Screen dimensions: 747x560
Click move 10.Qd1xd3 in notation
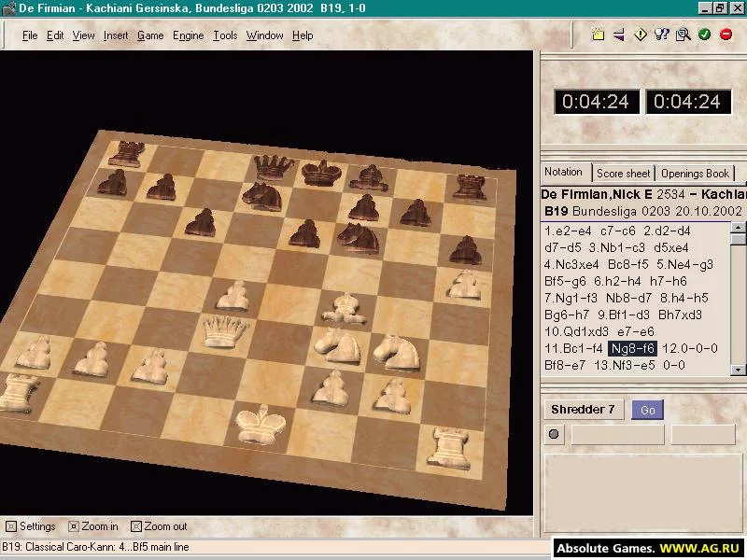click(x=576, y=331)
